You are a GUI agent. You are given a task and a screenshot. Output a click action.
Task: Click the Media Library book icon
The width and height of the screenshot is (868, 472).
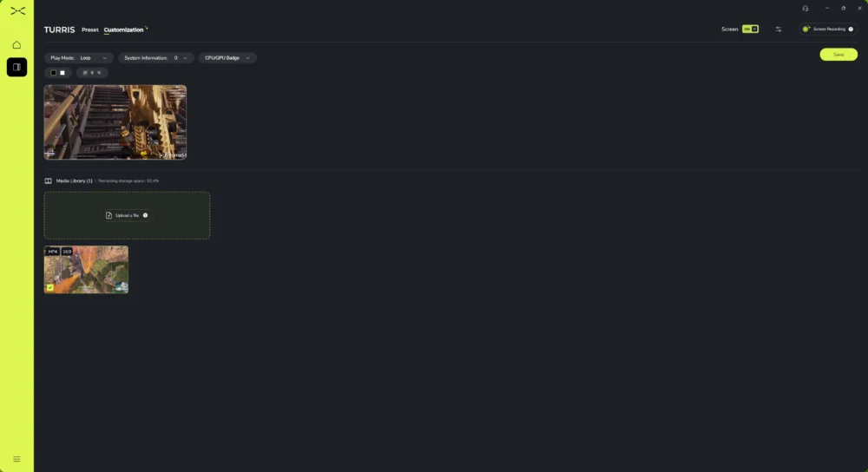48,181
